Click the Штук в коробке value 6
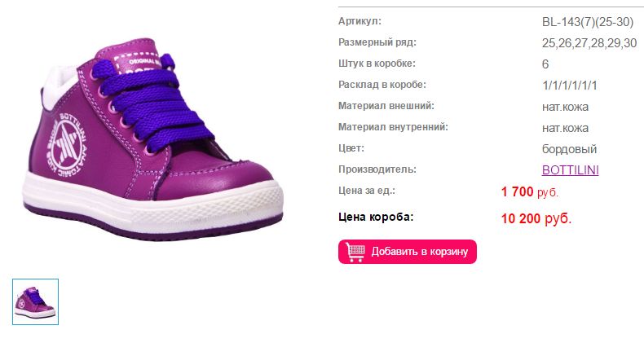This screenshot has height=343, width=644. coord(545,64)
